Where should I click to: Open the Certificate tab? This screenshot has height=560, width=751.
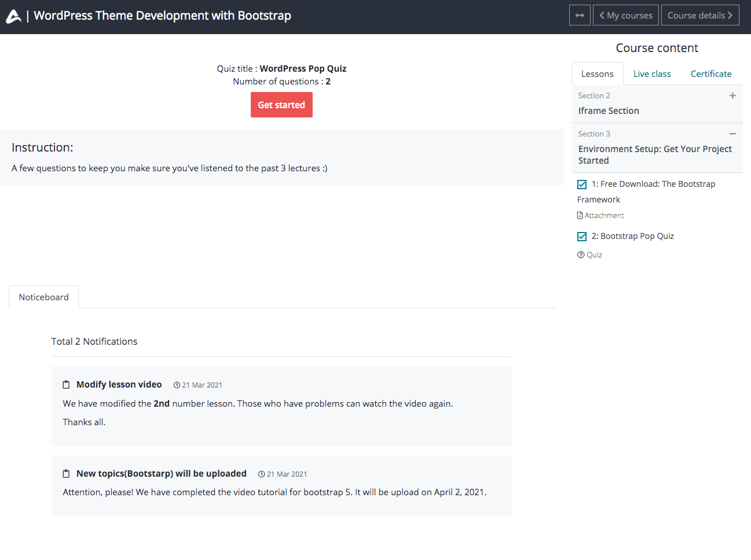tap(711, 73)
